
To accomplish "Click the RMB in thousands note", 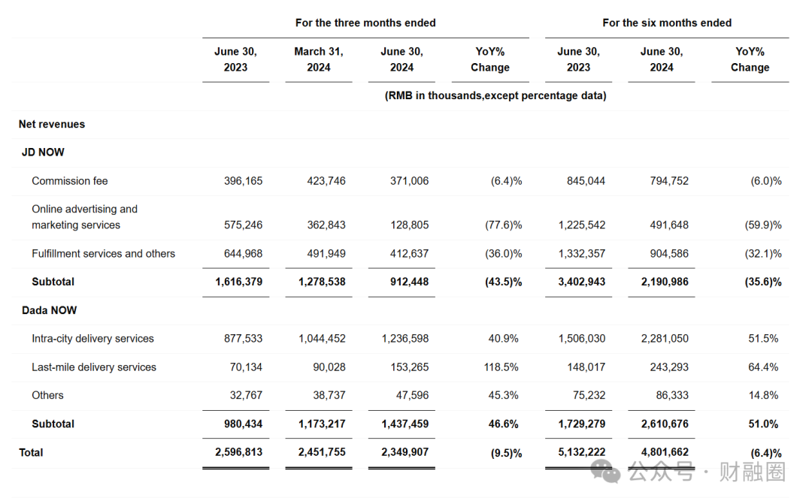I will tap(495, 95).
